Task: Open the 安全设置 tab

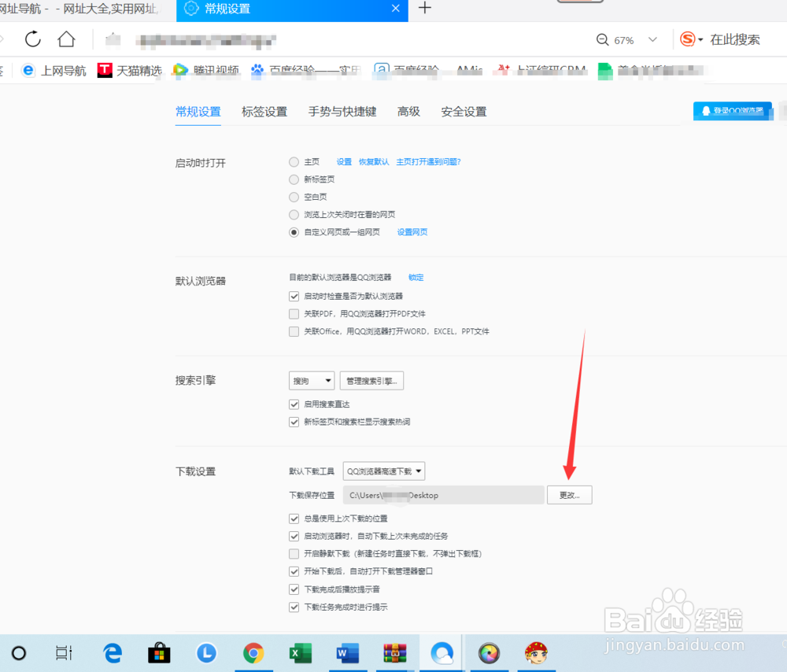Action: click(464, 112)
